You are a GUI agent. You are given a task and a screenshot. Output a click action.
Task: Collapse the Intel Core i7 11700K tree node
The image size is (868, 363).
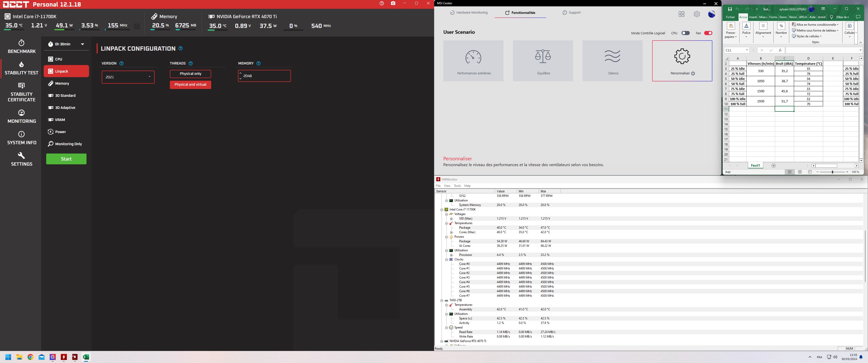click(x=441, y=209)
